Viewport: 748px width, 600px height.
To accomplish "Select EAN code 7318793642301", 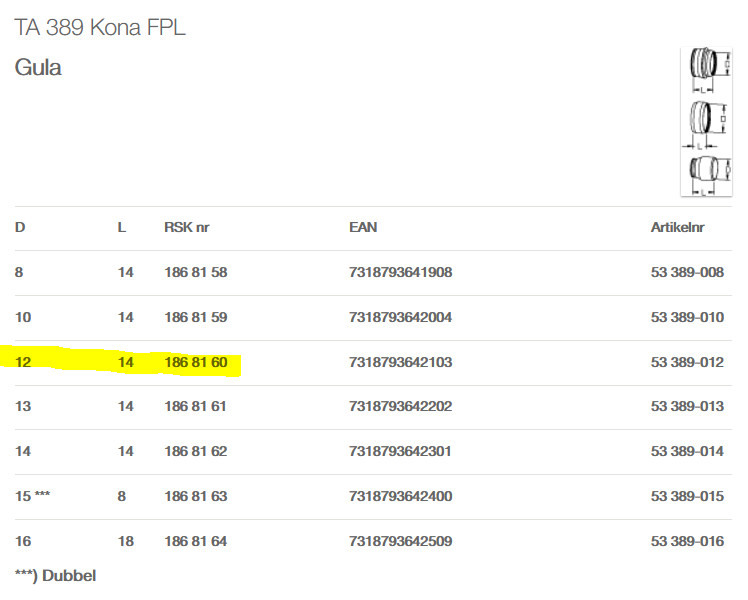I will coord(400,452).
